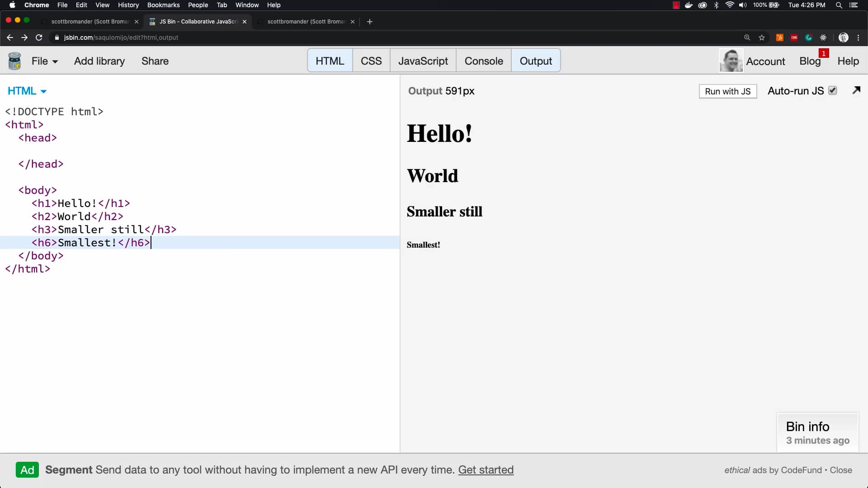Open the bookmark star in the address bar
The height and width of the screenshot is (488, 868).
pos(762,38)
